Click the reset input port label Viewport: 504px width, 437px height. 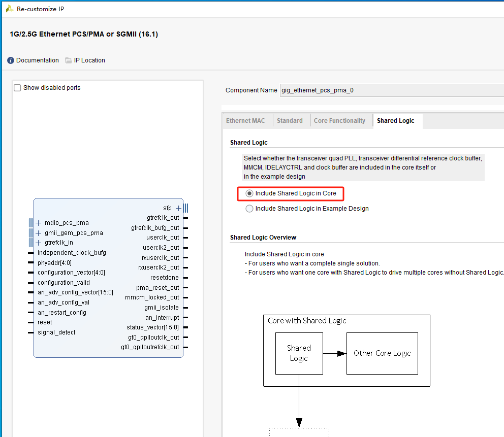[x=45, y=322]
